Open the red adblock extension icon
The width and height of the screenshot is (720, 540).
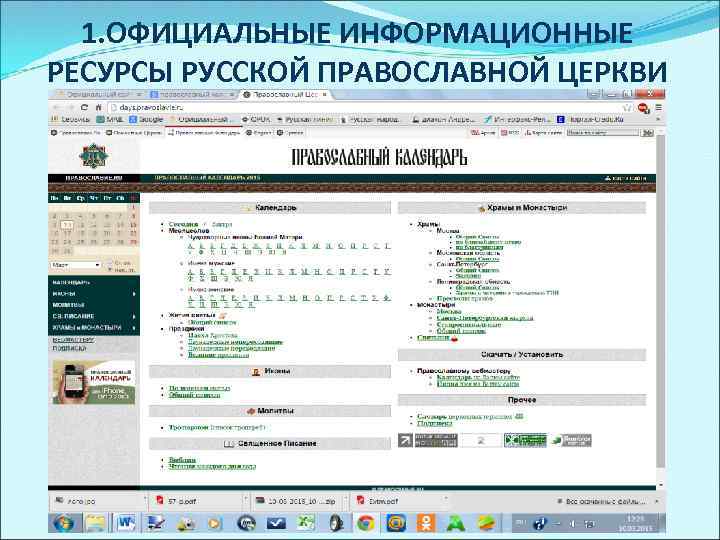coord(644,108)
